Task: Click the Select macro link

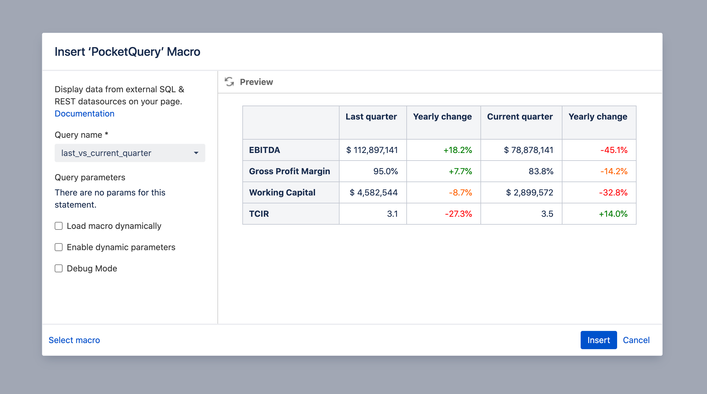Action: [x=74, y=340]
